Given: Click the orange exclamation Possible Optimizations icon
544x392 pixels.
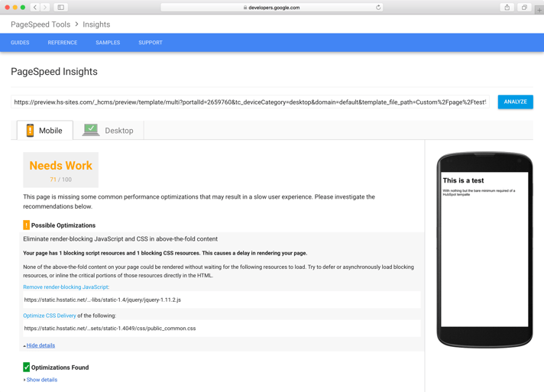Looking at the screenshot, I should pyautogui.click(x=27, y=225).
